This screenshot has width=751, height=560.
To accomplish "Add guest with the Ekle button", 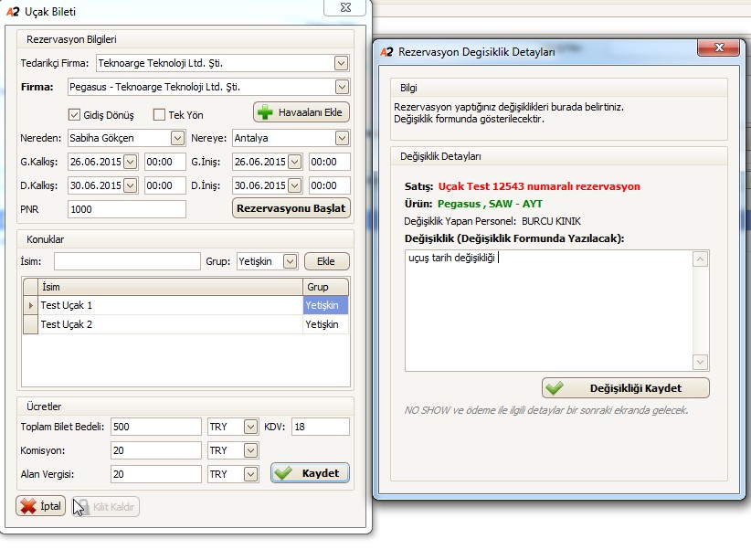I will 326,261.
